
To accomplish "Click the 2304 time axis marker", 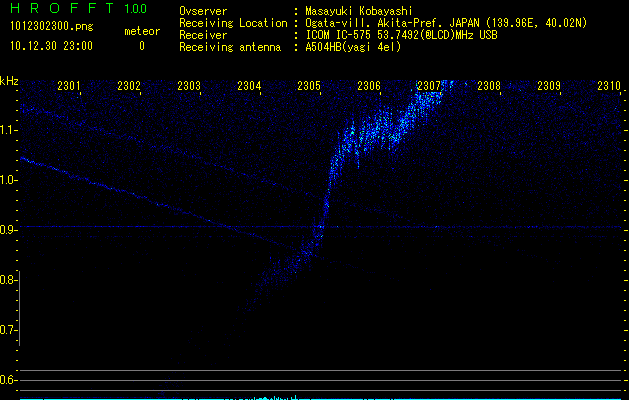I will click(249, 86).
